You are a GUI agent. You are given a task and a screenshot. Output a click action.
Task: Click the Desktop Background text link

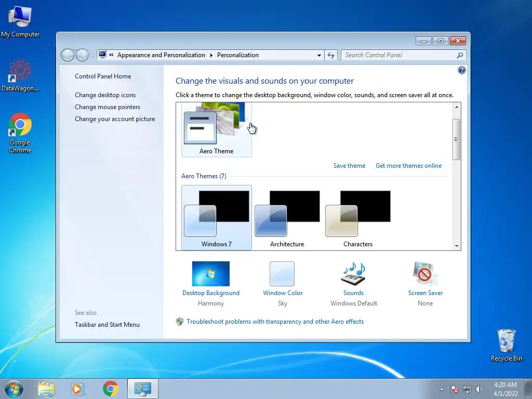coord(211,293)
